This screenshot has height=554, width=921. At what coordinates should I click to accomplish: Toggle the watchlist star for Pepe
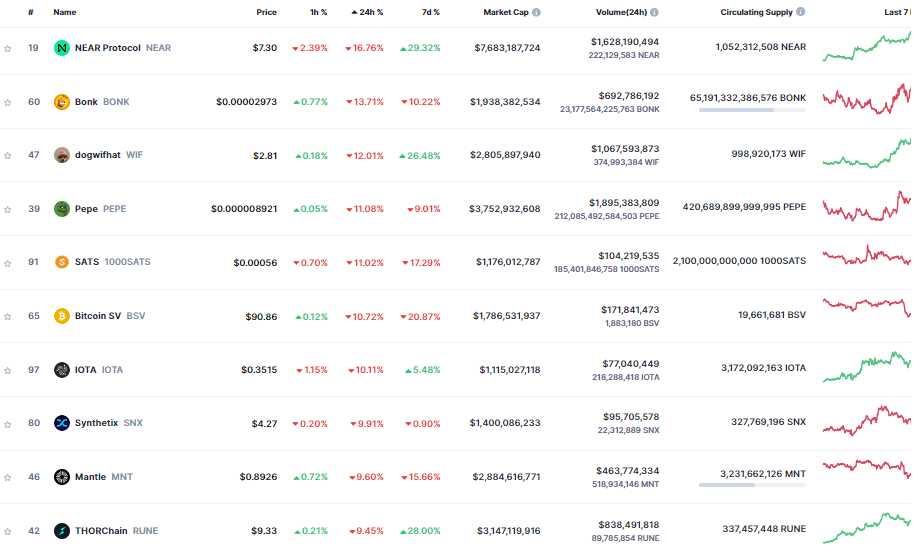(x=8, y=210)
